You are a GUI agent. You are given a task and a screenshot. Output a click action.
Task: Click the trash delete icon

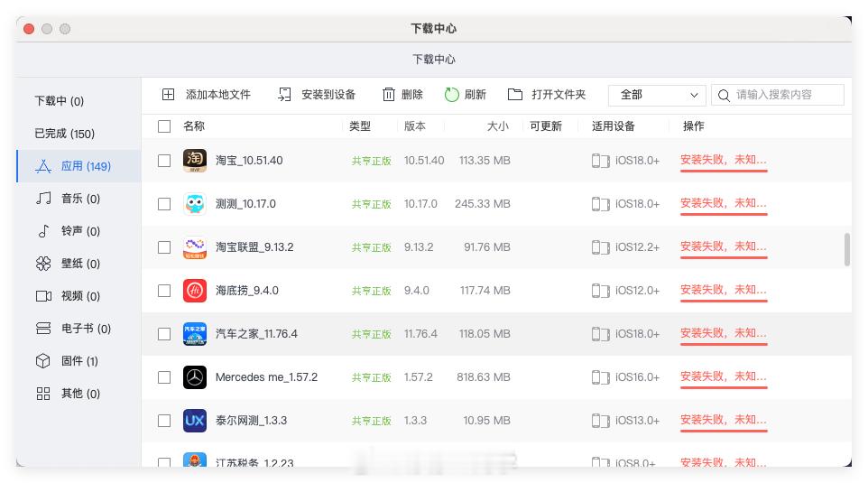click(389, 95)
